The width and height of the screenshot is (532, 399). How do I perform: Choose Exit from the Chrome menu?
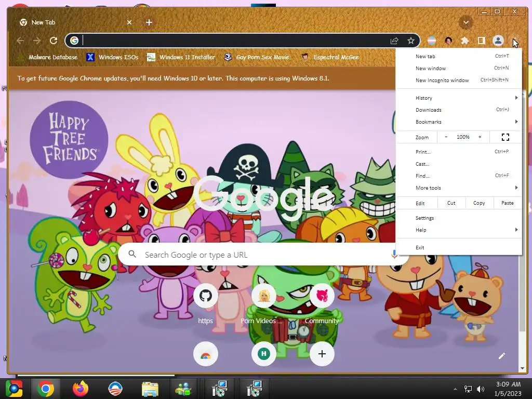tap(459, 248)
